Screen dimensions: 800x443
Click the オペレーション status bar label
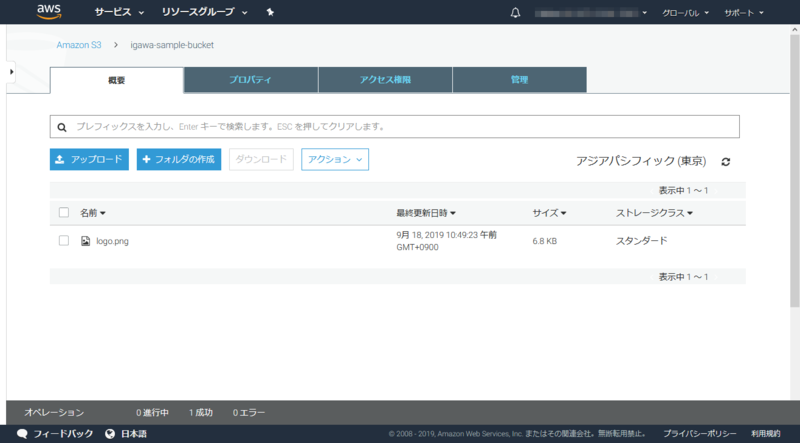pyautogui.click(x=54, y=412)
